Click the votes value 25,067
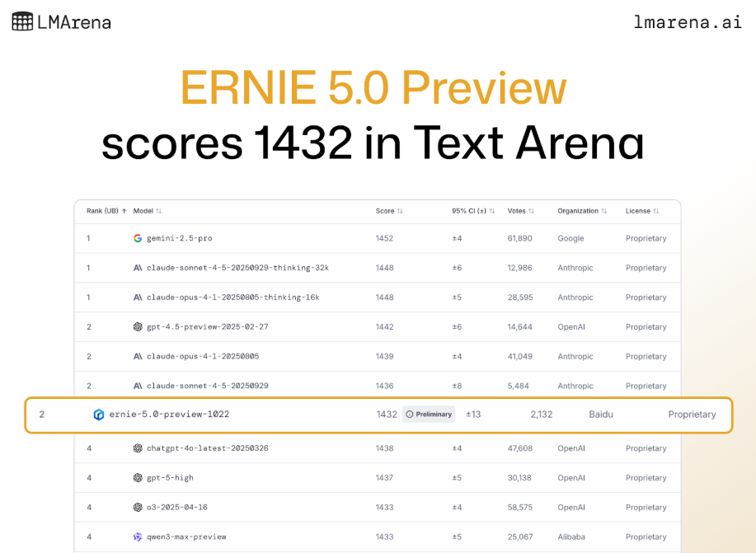756x553 pixels. pos(519,537)
